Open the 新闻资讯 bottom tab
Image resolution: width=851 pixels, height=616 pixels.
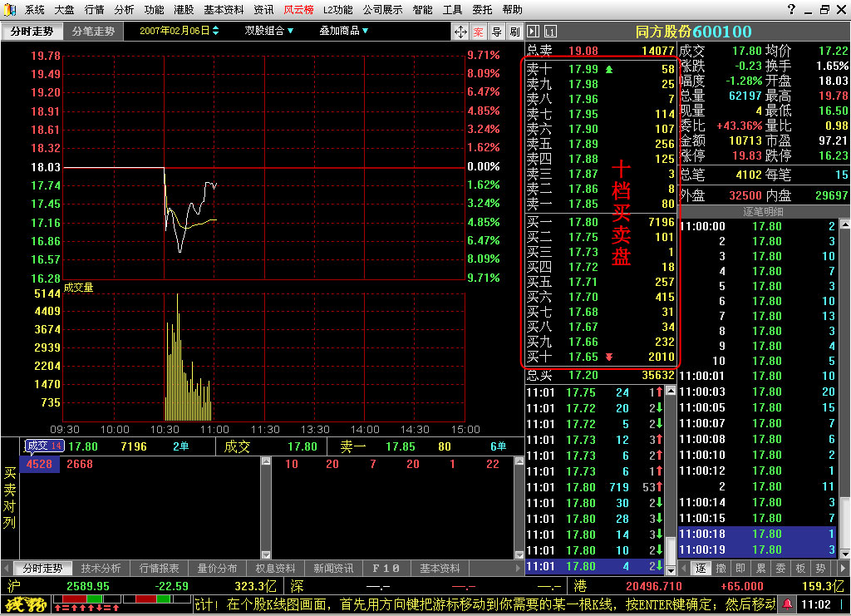pyautogui.click(x=333, y=569)
